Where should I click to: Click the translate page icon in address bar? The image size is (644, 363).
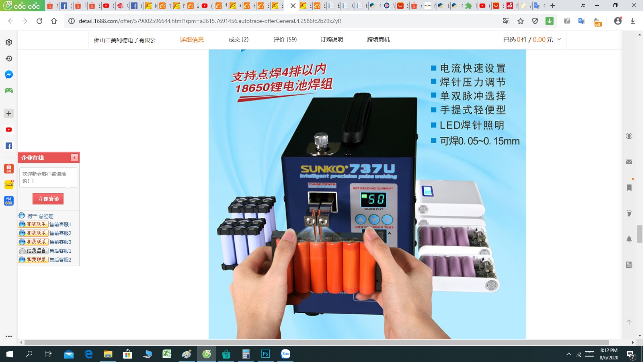[506, 21]
